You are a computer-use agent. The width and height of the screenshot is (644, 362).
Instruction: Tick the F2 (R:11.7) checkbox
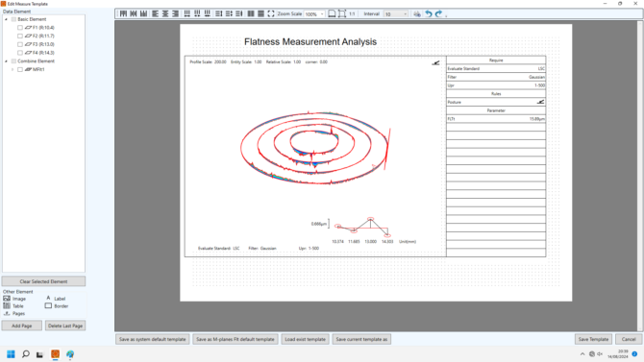(x=20, y=36)
